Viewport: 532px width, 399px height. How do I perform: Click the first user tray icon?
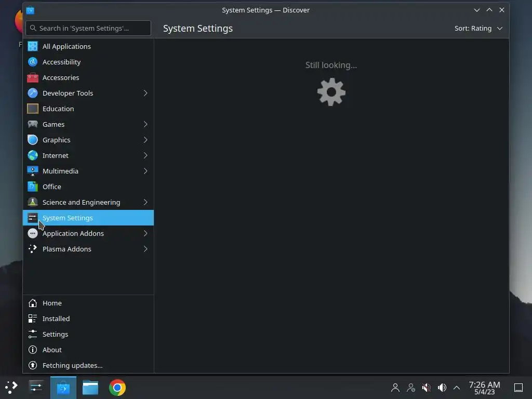point(395,388)
